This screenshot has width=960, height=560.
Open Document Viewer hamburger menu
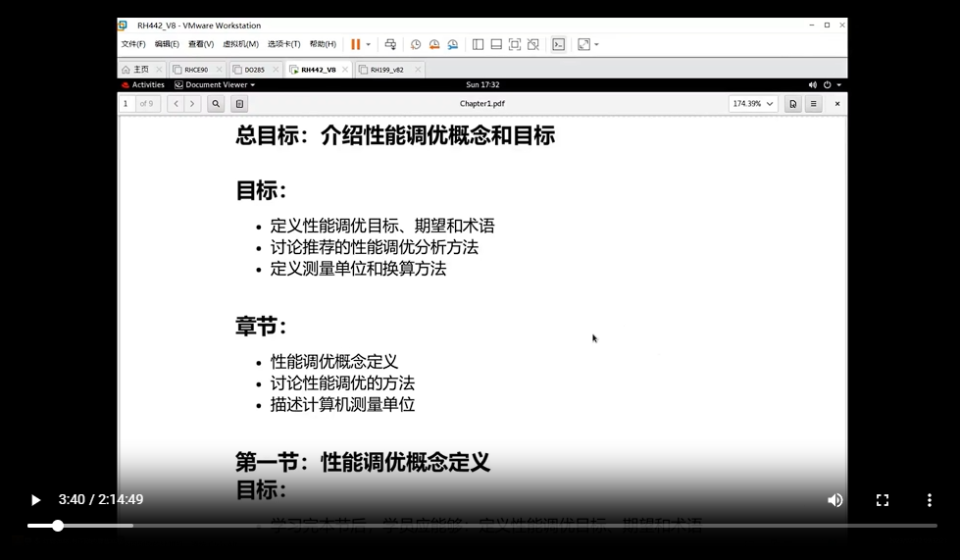[x=813, y=104]
